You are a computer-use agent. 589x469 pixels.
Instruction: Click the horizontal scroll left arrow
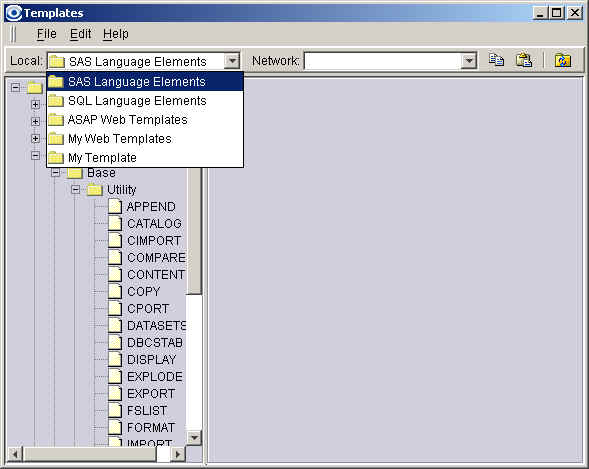[15, 454]
